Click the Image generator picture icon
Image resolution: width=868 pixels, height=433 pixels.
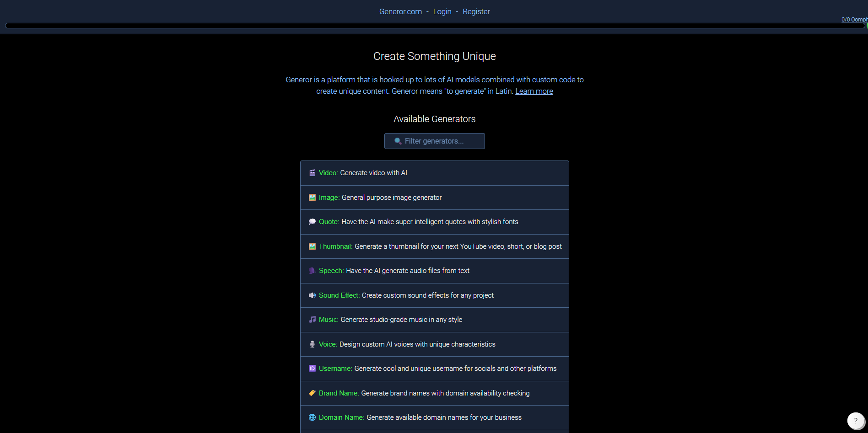tap(312, 197)
